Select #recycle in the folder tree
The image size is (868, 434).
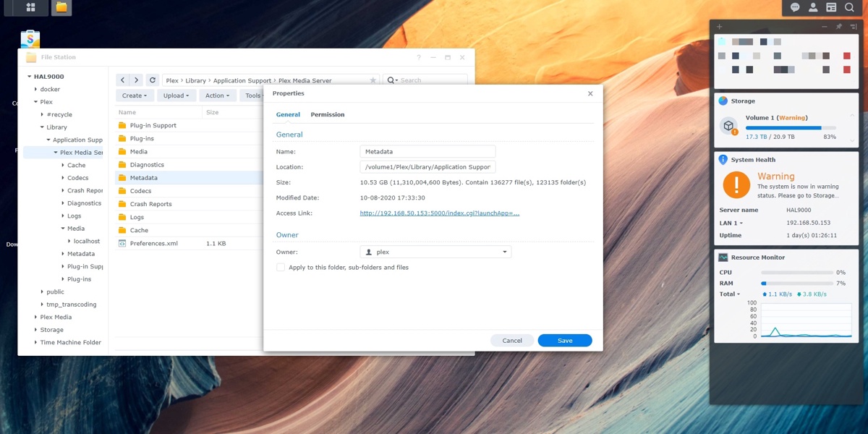(x=59, y=115)
